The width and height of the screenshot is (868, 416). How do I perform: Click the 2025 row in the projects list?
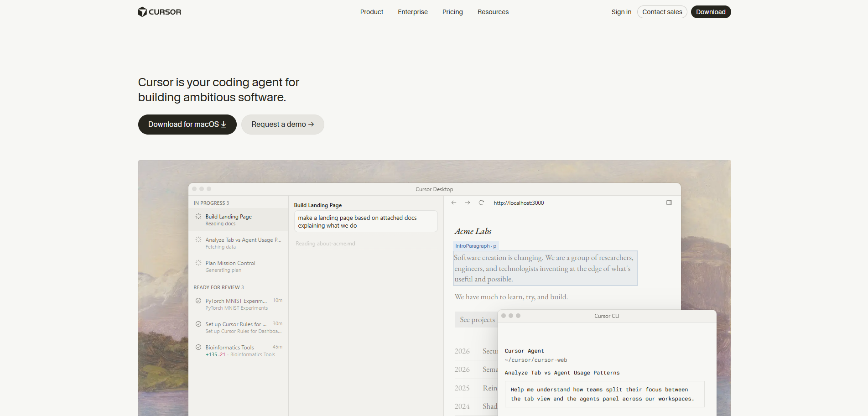click(476, 388)
